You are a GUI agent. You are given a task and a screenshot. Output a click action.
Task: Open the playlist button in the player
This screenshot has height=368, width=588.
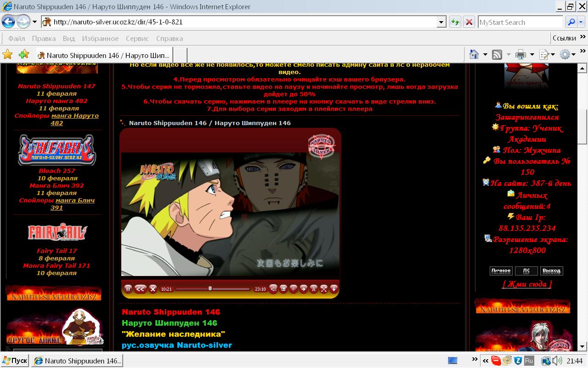(283, 288)
